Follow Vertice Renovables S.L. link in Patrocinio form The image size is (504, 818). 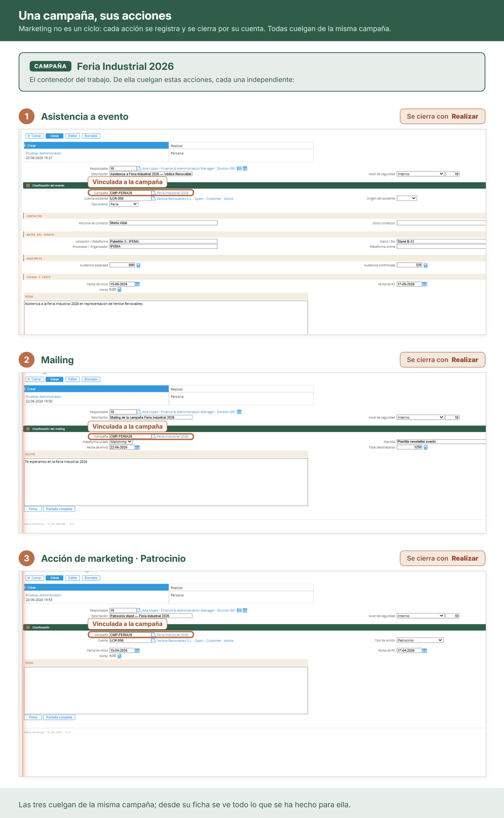(195, 641)
